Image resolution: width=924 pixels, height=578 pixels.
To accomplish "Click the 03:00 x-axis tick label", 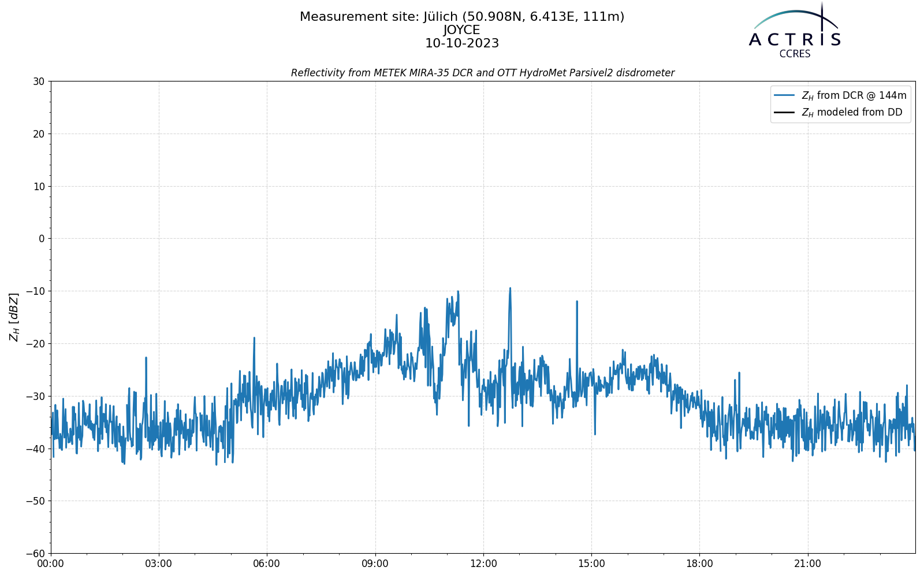I will [159, 564].
